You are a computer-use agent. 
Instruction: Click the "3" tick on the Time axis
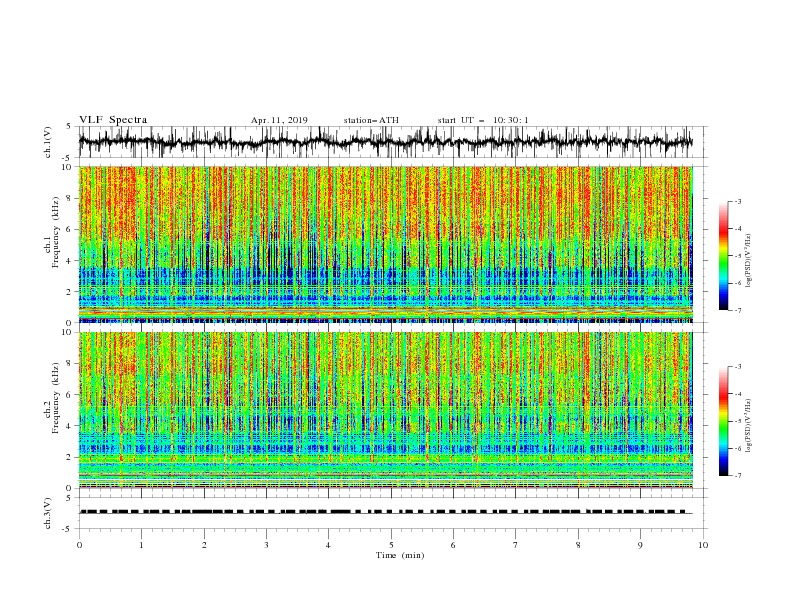click(266, 545)
